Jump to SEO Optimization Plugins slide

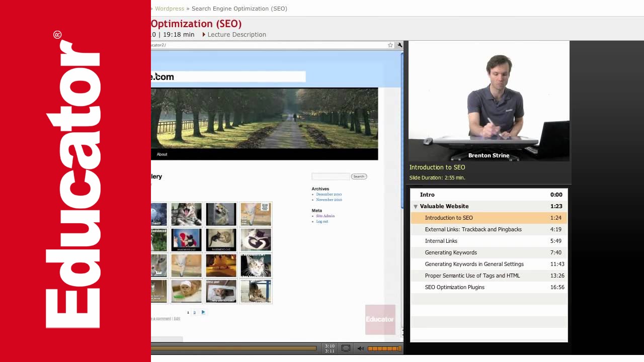pyautogui.click(x=489, y=287)
